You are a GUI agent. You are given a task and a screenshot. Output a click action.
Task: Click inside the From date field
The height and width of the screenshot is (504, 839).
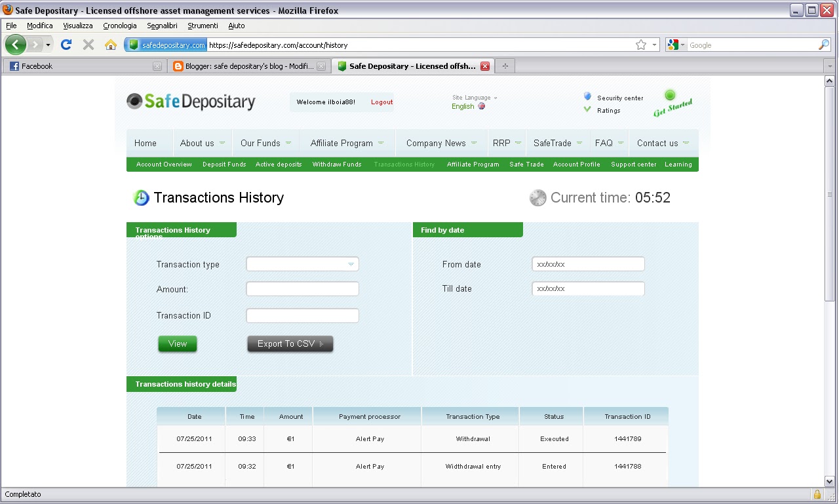[x=587, y=264]
